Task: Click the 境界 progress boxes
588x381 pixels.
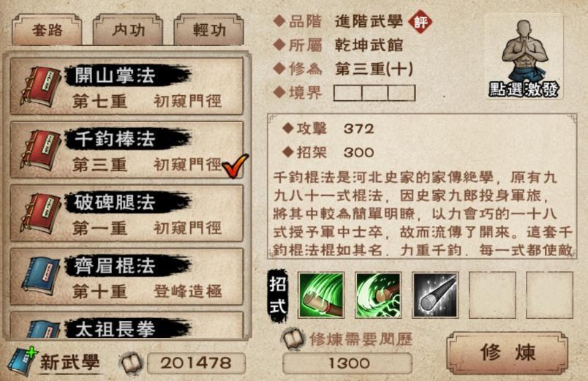Action: click(x=374, y=93)
